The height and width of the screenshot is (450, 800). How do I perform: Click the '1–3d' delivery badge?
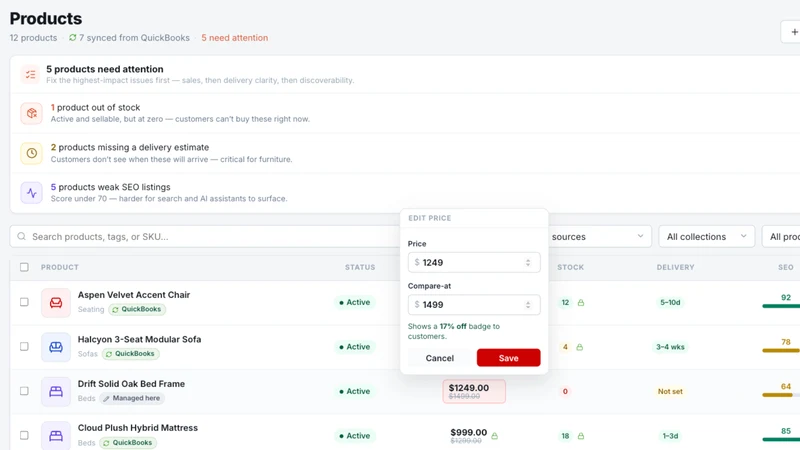coord(670,436)
